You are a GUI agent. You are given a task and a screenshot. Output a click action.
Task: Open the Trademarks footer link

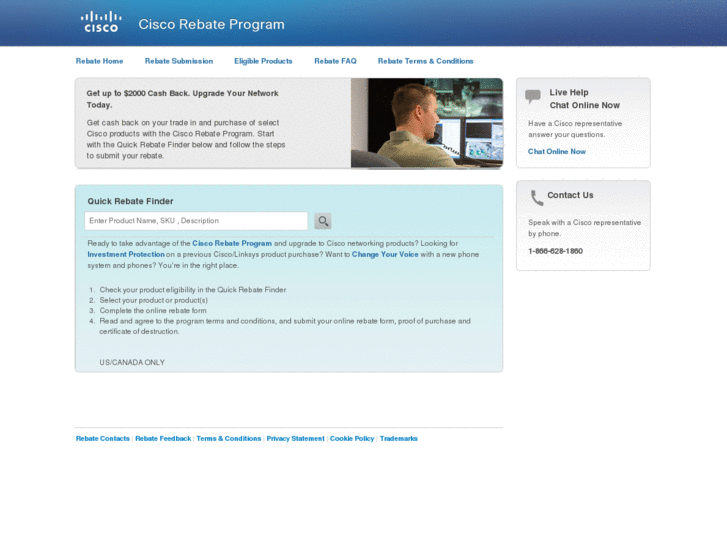point(399,439)
